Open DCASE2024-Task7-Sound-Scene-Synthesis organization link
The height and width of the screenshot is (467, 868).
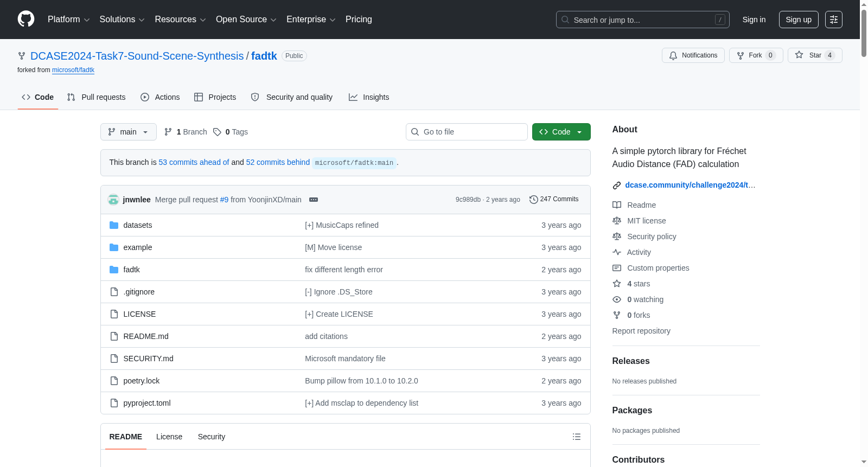[x=137, y=56]
